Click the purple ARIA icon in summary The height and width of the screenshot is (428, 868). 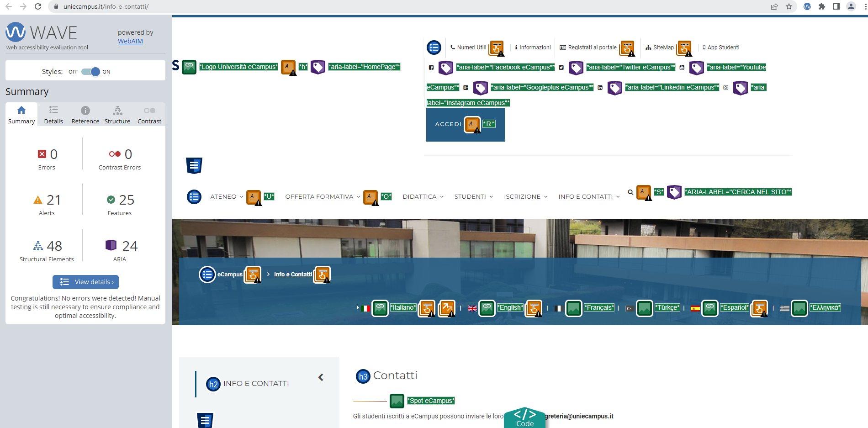111,245
